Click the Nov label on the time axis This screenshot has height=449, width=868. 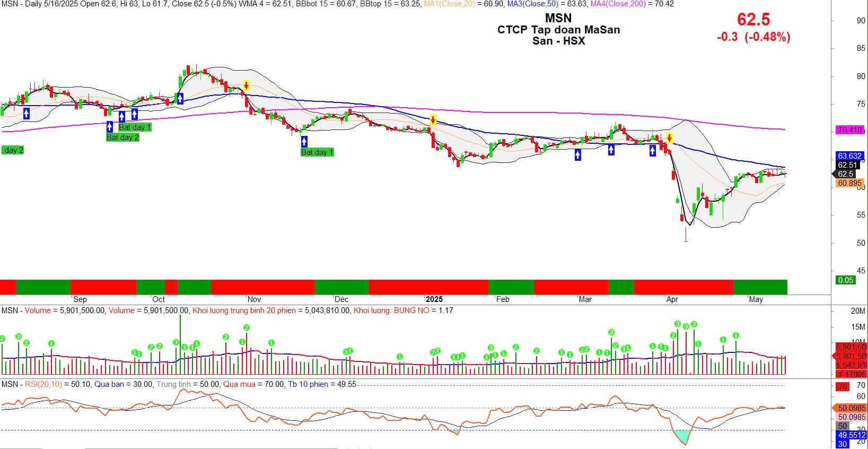pos(254,299)
